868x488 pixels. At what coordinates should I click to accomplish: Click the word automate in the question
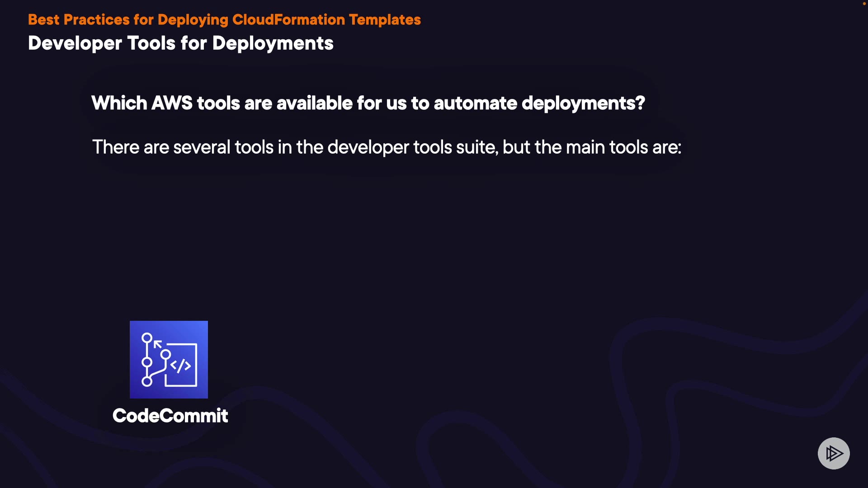click(475, 103)
